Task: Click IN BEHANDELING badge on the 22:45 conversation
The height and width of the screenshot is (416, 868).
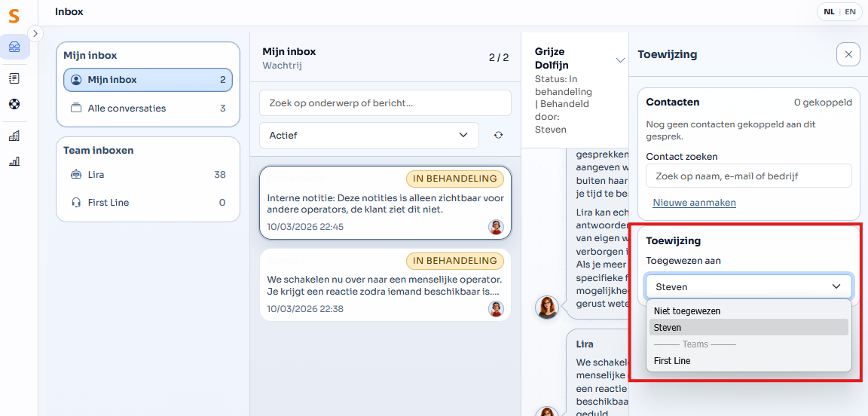Action: click(455, 179)
